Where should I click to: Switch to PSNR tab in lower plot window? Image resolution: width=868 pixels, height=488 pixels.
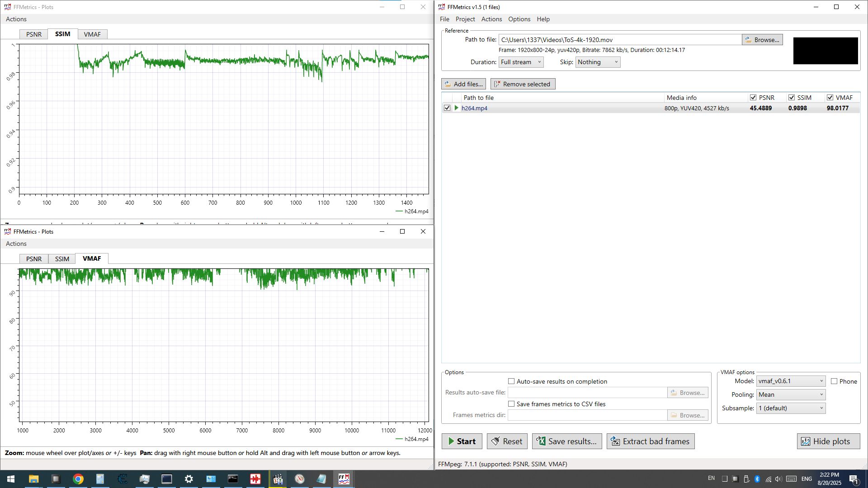(x=34, y=259)
